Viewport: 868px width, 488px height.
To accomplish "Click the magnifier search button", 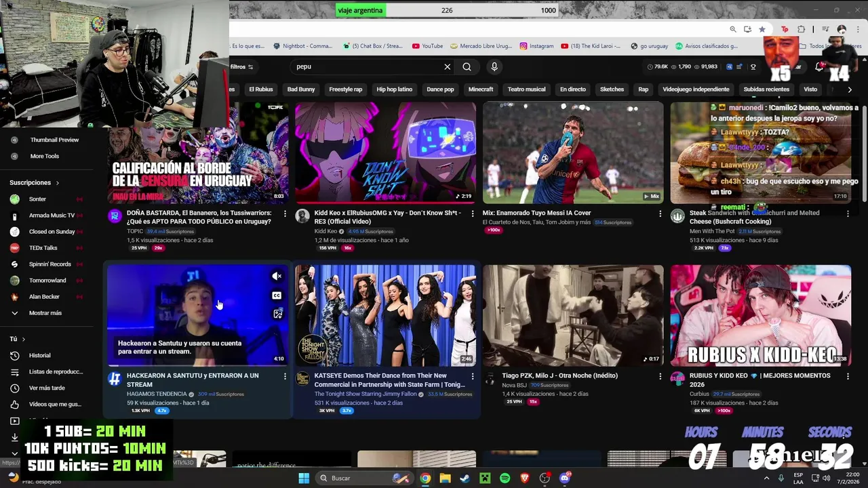I will [x=467, y=66].
